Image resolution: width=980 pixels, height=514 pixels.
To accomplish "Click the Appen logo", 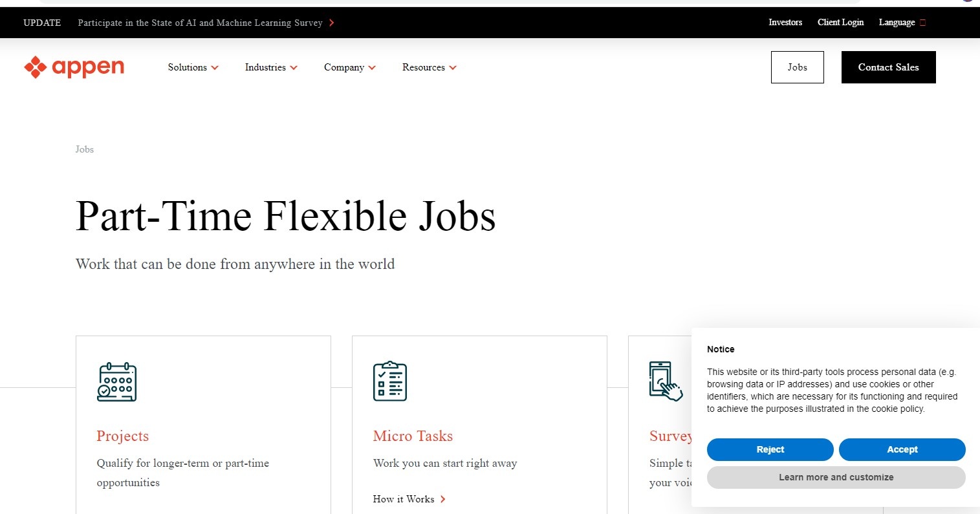I will (x=74, y=67).
